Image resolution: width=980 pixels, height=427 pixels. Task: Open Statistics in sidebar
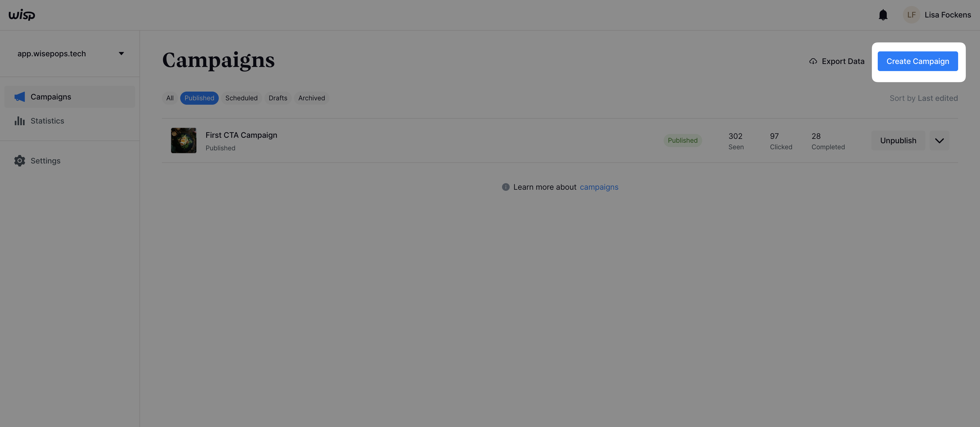(x=70, y=121)
